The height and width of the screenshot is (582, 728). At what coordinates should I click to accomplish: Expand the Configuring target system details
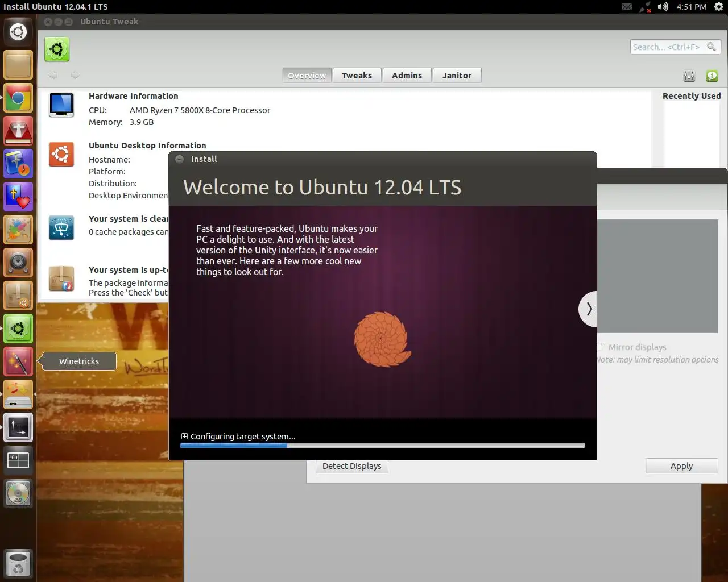coord(184,436)
